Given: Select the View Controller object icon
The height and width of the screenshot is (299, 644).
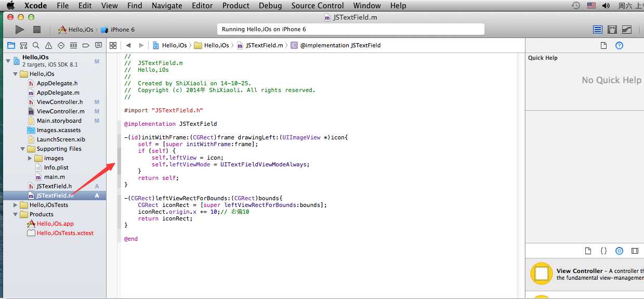Looking at the screenshot, I should click(542, 274).
